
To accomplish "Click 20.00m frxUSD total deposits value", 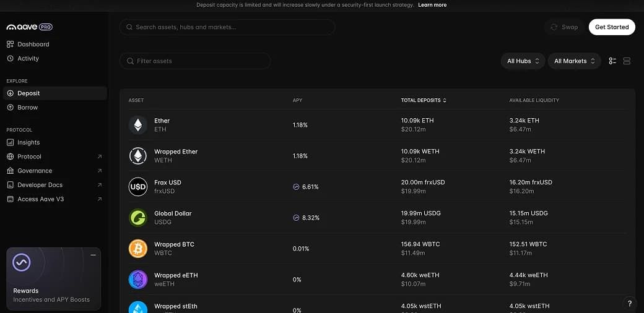I will (x=422, y=182).
